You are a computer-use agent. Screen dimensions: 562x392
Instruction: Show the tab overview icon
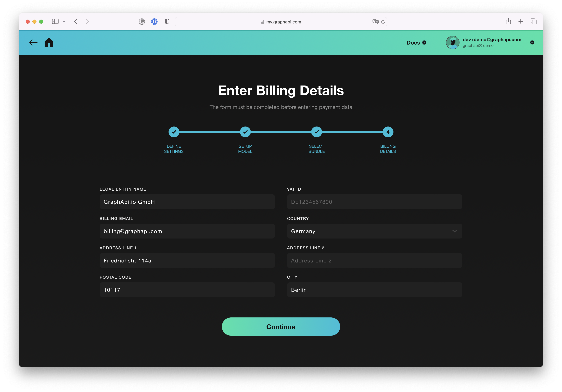tap(533, 22)
